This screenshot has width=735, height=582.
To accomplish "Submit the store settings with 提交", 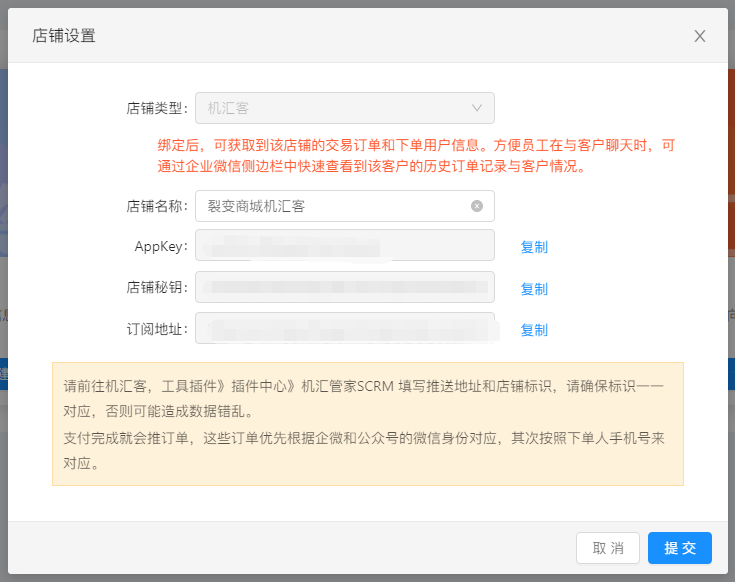I will click(x=680, y=548).
